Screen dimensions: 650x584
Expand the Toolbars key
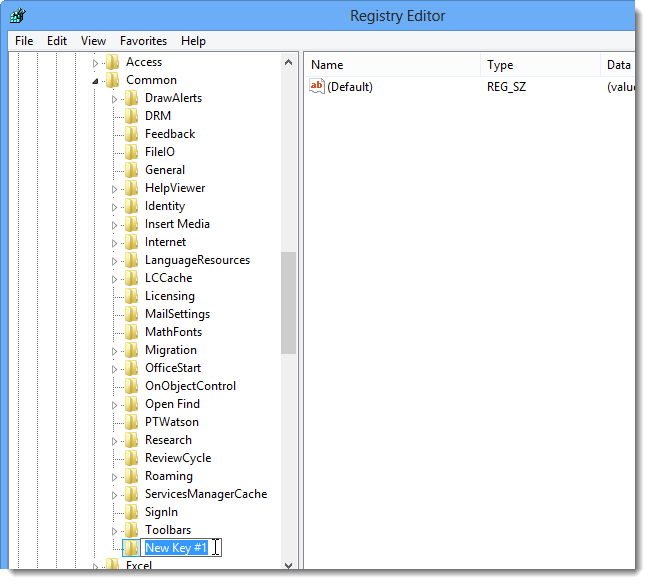pyautogui.click(x=114, y=531)
